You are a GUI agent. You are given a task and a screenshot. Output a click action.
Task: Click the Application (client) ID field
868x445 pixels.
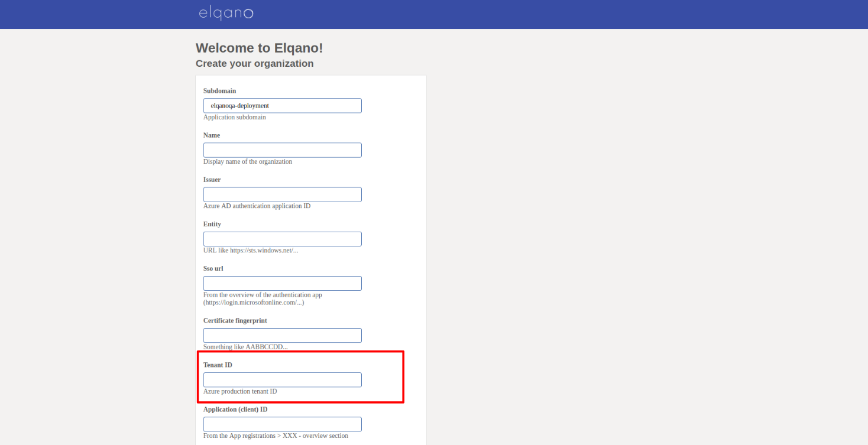pos(283,424)
